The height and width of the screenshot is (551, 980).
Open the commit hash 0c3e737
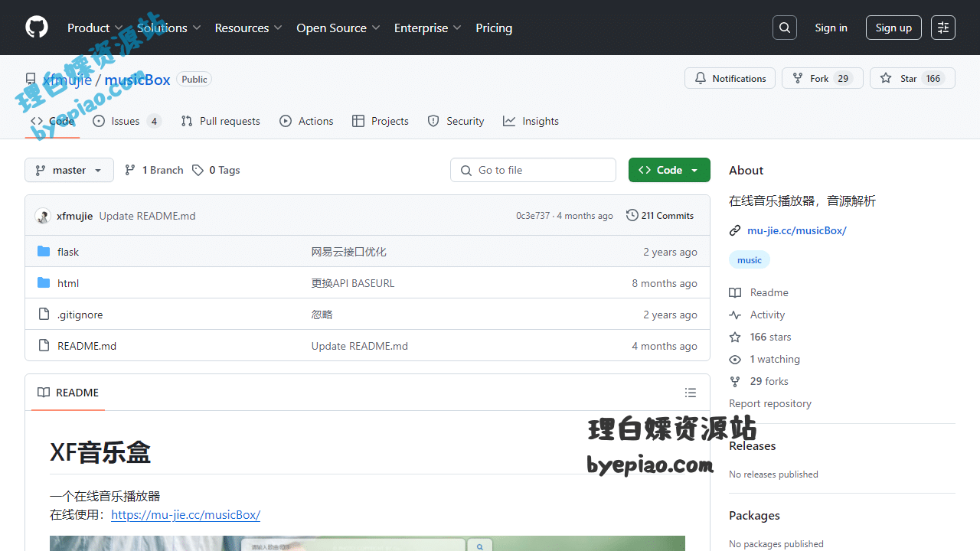533,216
